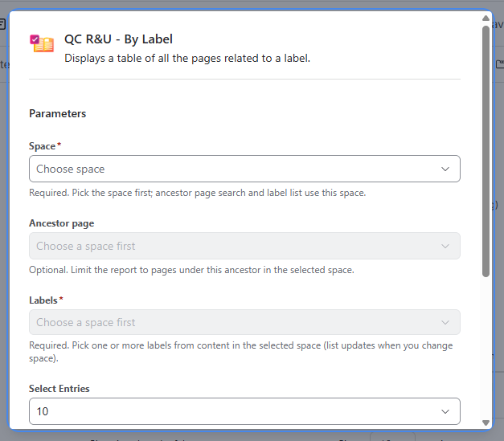The height and width of the screenshot is (441, 504).
Task: Click the chevron arrow in Space field
Action: click(445, 169)
